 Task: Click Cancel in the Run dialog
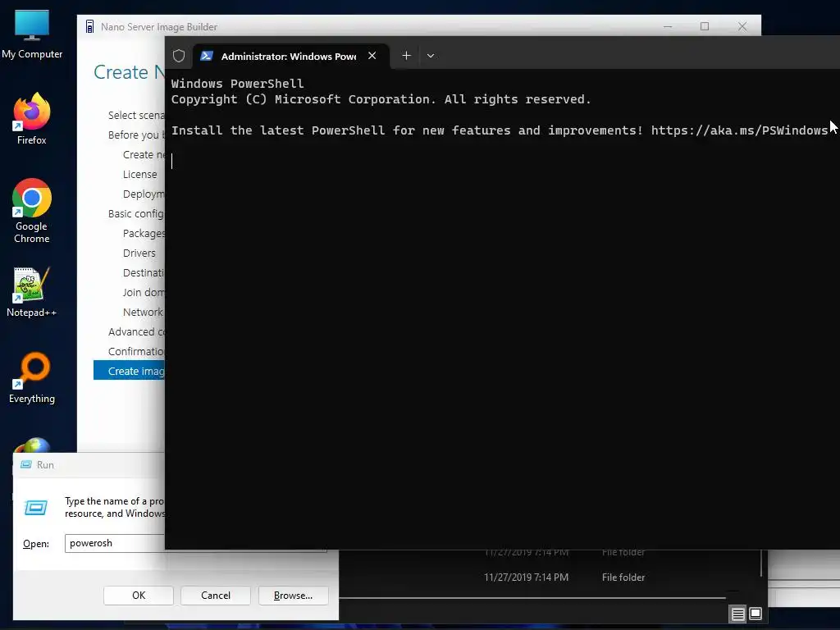[x=216, y=596]
